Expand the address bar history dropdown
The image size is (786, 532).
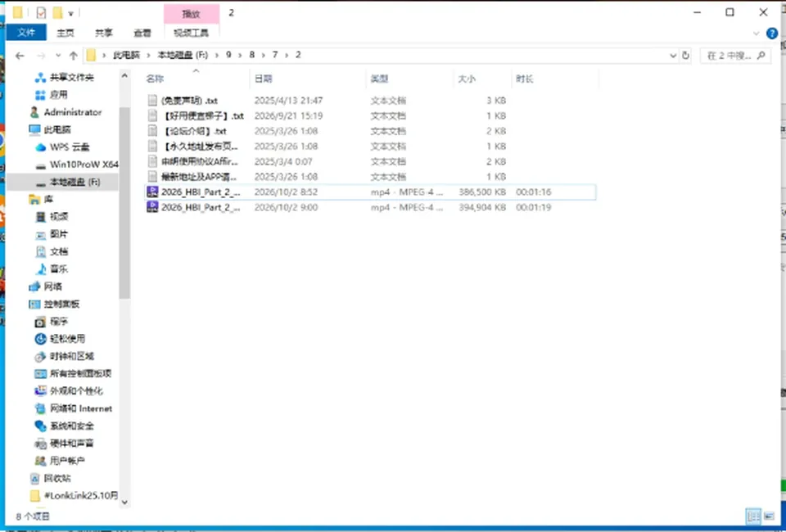coord(673,56)
